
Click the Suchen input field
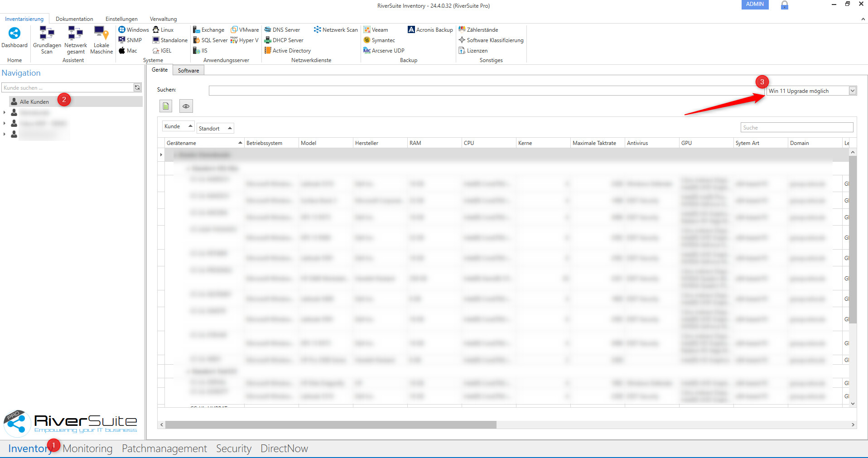click(x=485, y=91)
